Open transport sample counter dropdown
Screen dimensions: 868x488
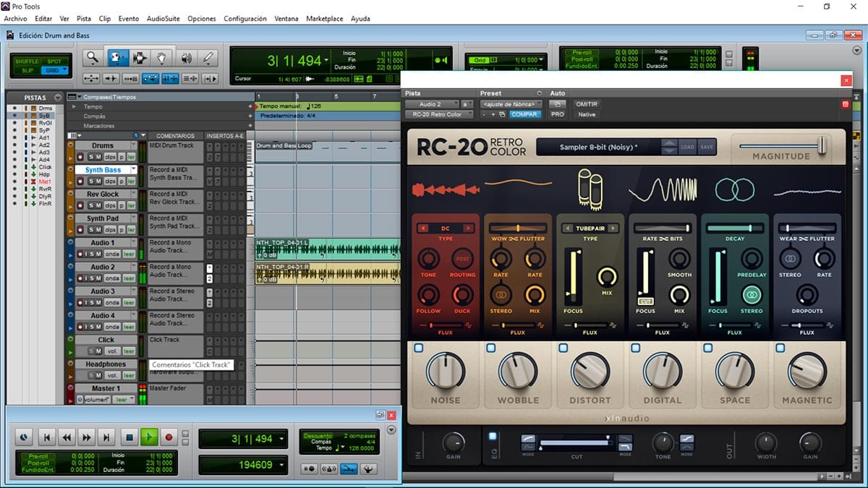click(x=281, y=465)
